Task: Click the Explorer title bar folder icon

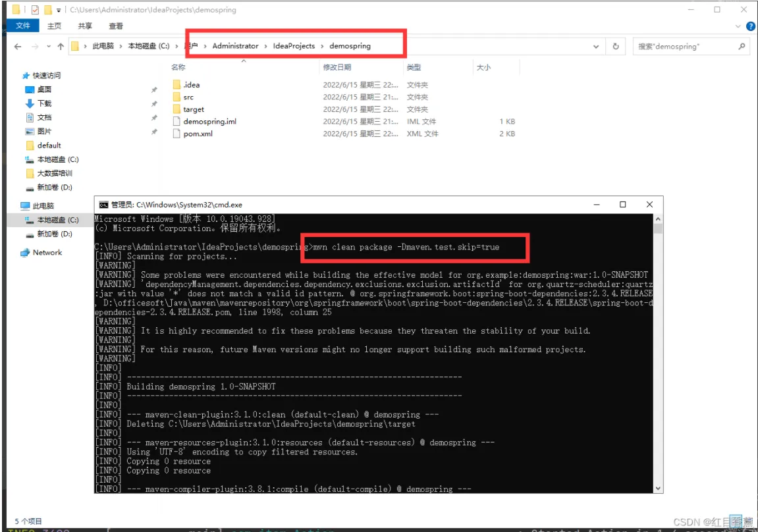Action: pyautogui.click(x=16, y=10)
